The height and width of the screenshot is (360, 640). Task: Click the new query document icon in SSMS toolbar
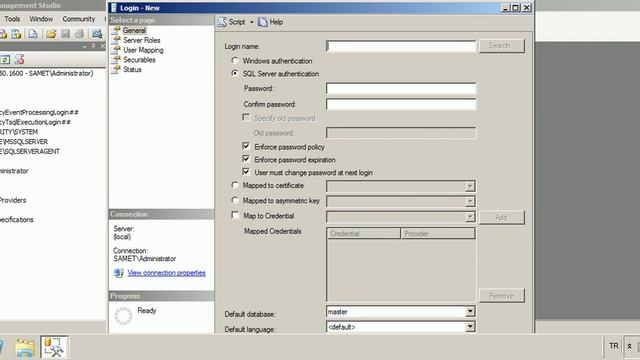pyautogui.click(x=33, y=34)
